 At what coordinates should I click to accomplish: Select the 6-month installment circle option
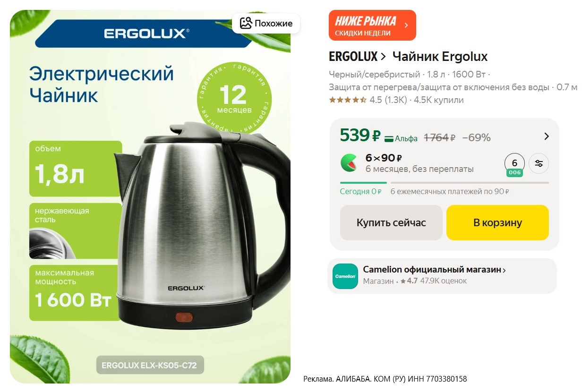(514, 164)
